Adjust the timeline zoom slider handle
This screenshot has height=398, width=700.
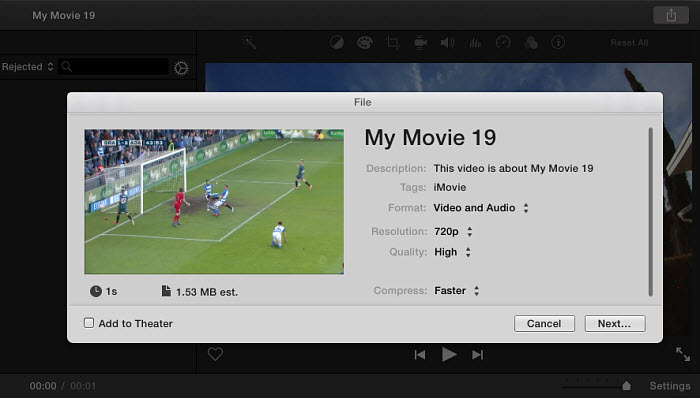(626, 386)
